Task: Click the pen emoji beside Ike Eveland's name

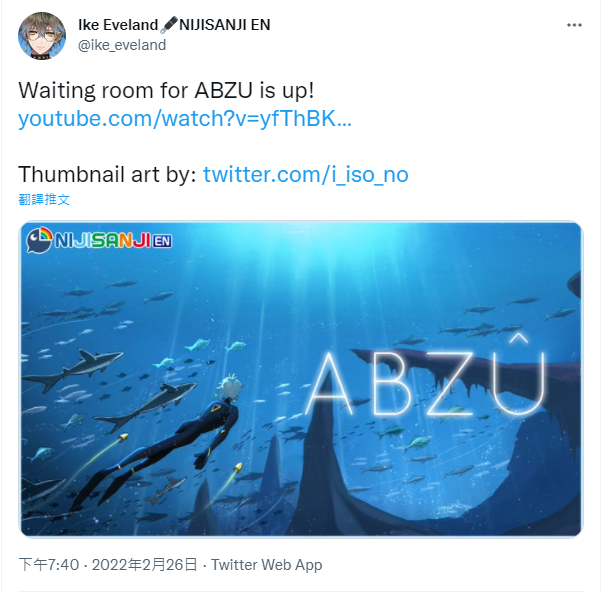Action: tap(168, 25)
